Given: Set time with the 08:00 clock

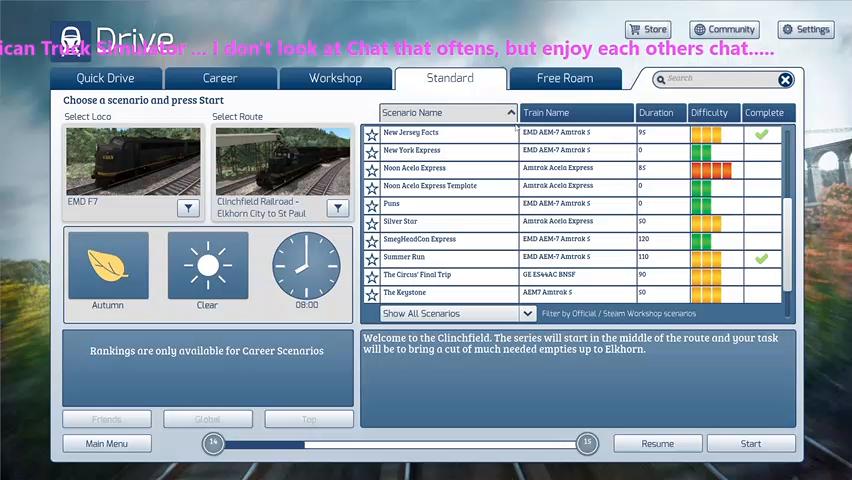Looking at the screenshot, I should click(306, 266).
